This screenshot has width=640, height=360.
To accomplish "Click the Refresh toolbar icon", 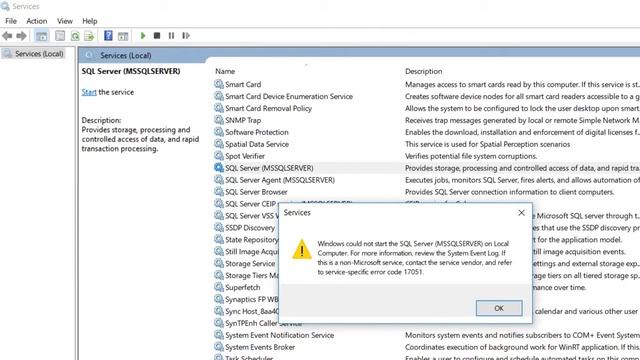I will (x=75, y=36).
